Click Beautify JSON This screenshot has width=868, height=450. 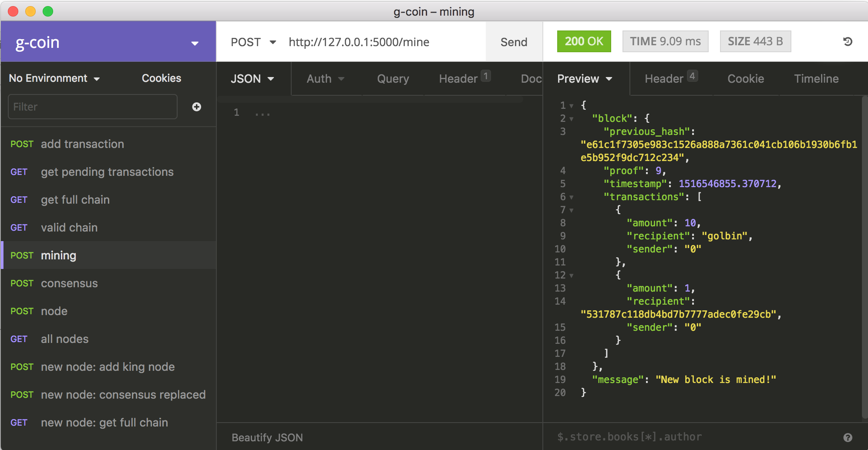[267, 437]
